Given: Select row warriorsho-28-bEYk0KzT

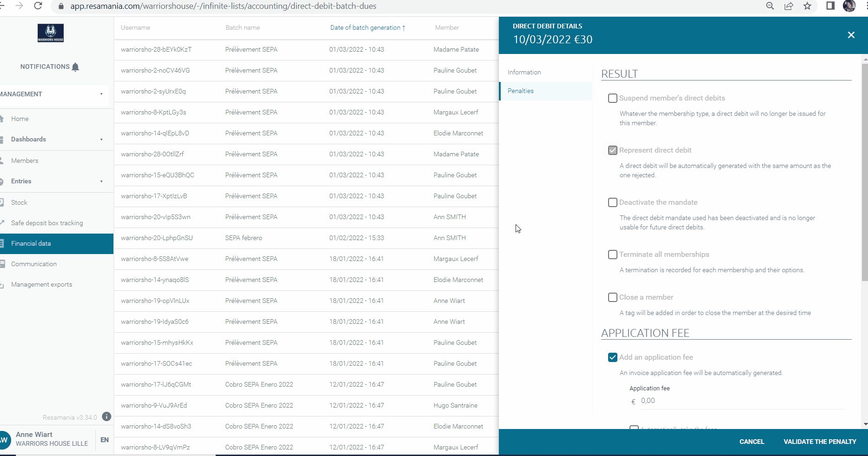Looking at the screenshot, I should coord(306,49).
